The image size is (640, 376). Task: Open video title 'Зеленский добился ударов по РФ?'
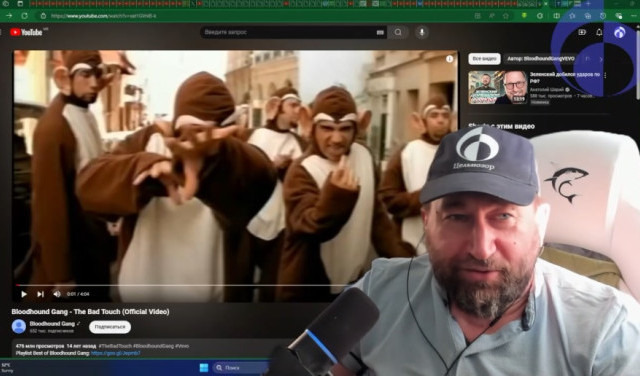tap(565, 78)
